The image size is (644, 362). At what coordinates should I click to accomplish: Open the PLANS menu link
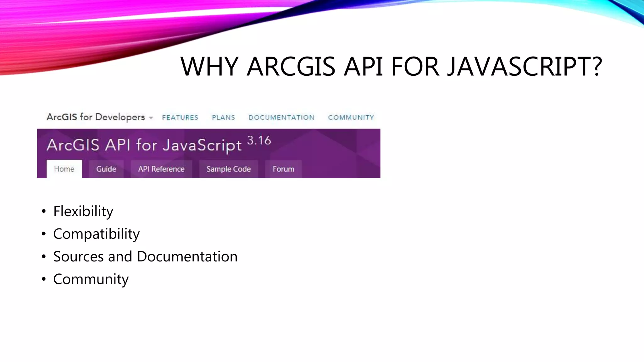(223, 118)
